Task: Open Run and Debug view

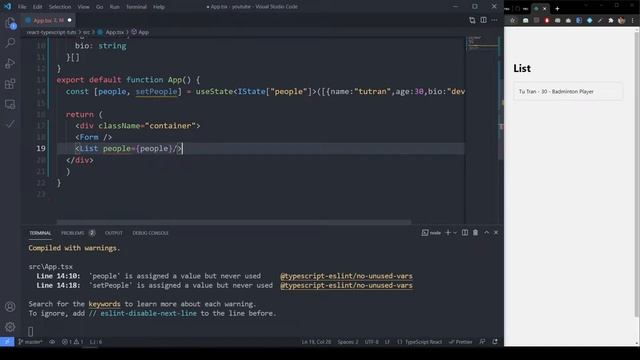Action: click(10, 63)
